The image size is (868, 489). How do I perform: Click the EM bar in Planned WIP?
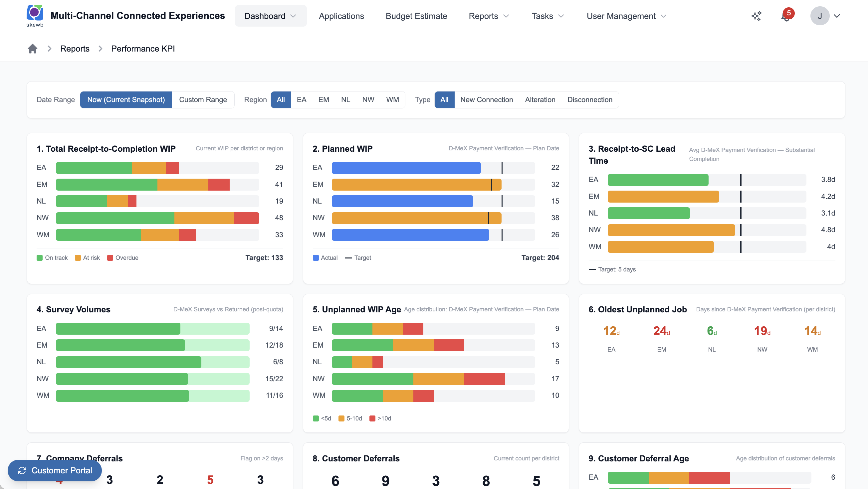416,185
